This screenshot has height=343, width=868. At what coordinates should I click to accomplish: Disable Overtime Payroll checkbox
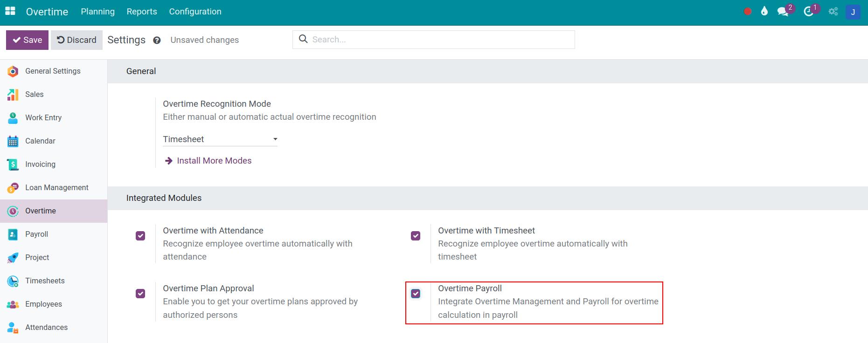coord(416,294)
